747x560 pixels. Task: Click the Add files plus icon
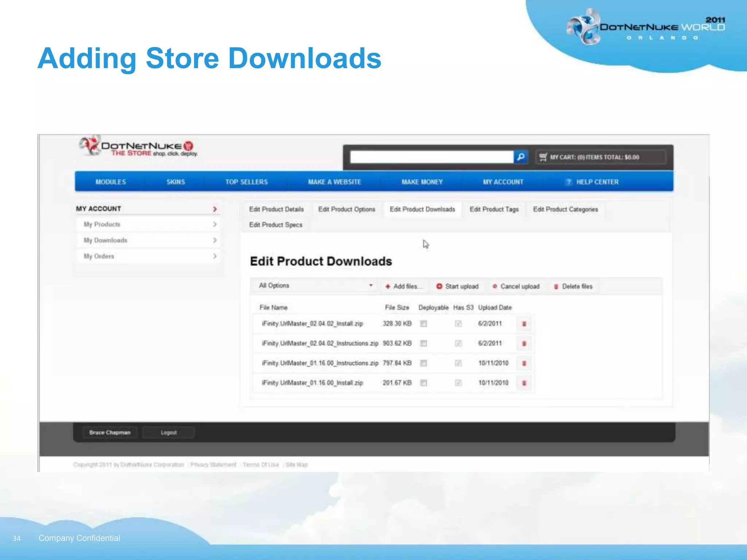click(x=388, y=287)
